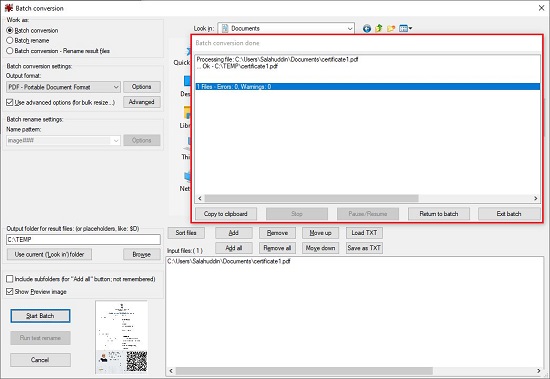Click the output folder C:\TEMP field
The image size is (550, 379).
pyautogui.click(x=83, y=240)
